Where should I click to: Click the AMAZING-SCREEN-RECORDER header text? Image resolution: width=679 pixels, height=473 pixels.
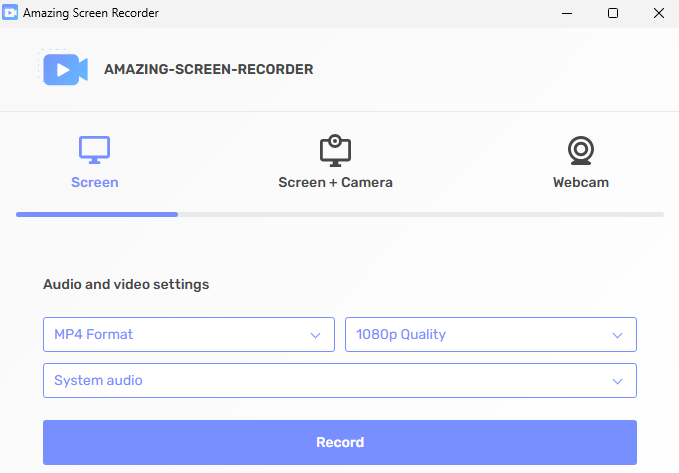point(208,70)
